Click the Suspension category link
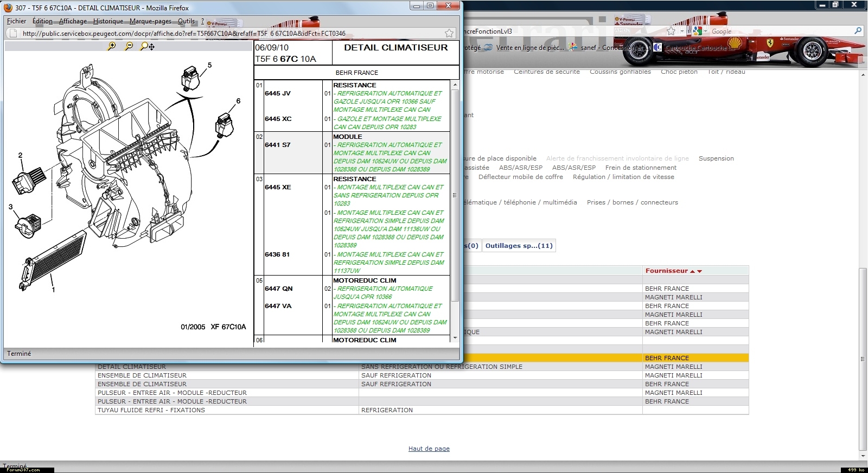 [716, 158]
